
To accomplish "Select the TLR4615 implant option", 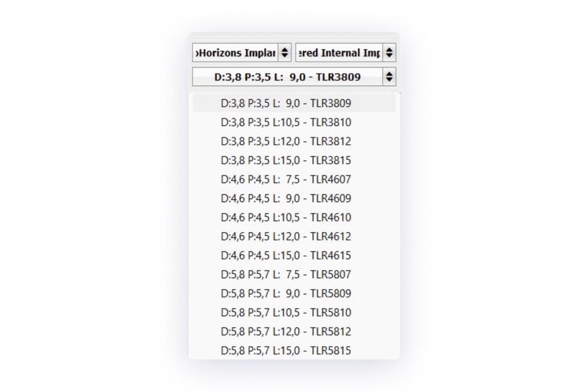I will [x=294, y=256].
